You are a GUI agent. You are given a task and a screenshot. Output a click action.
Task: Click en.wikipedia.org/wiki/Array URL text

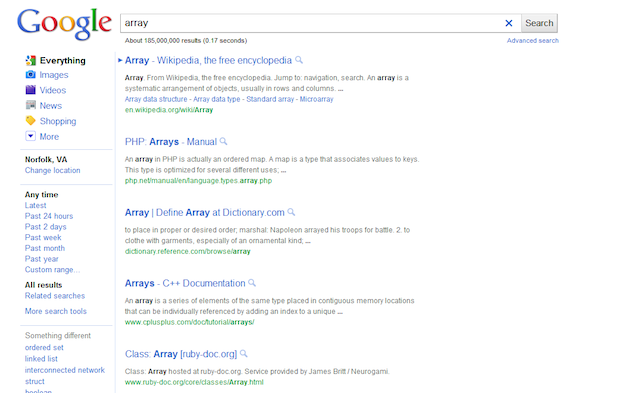coord(169,110)
